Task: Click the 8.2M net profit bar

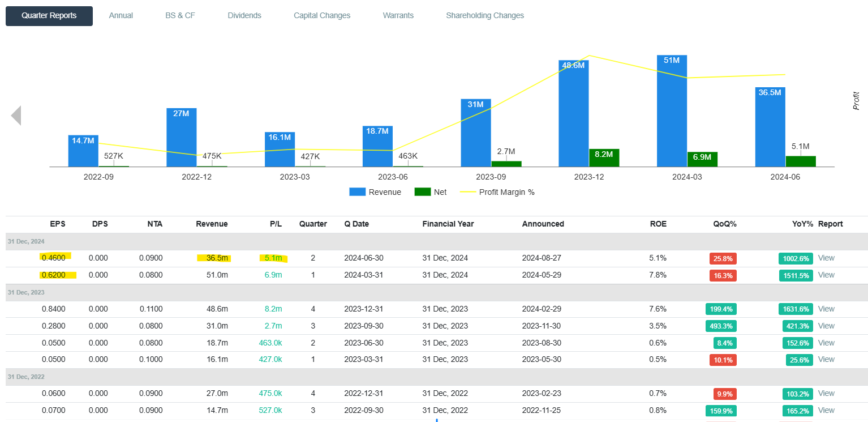Action: click(x=604, y=158)
